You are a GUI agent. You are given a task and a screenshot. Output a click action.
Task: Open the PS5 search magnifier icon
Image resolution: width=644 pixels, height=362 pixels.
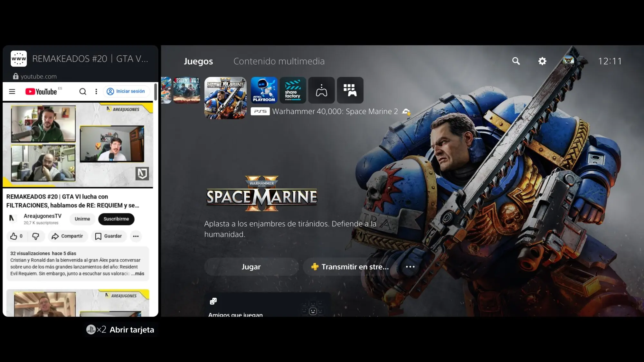(x=516, y=61)
